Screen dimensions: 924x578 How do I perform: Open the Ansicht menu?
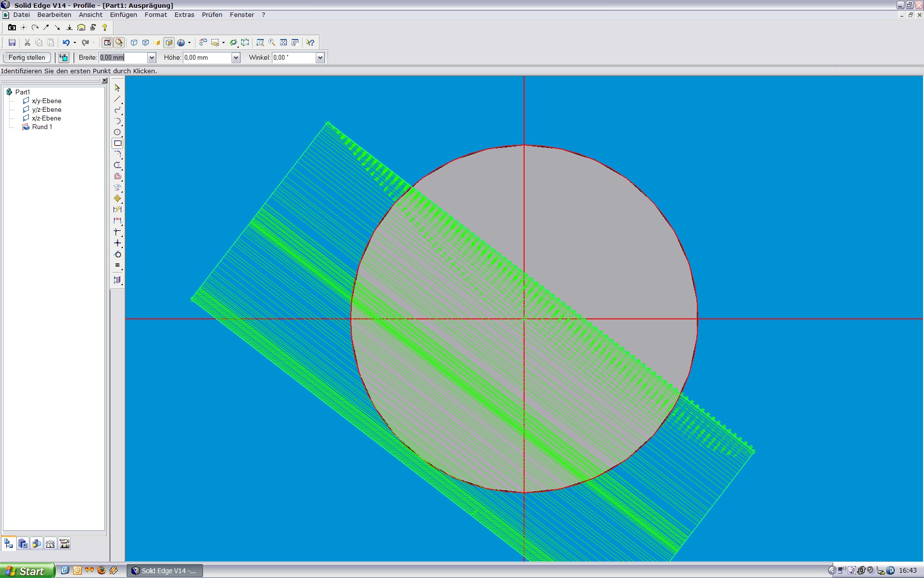pos(90,15)
